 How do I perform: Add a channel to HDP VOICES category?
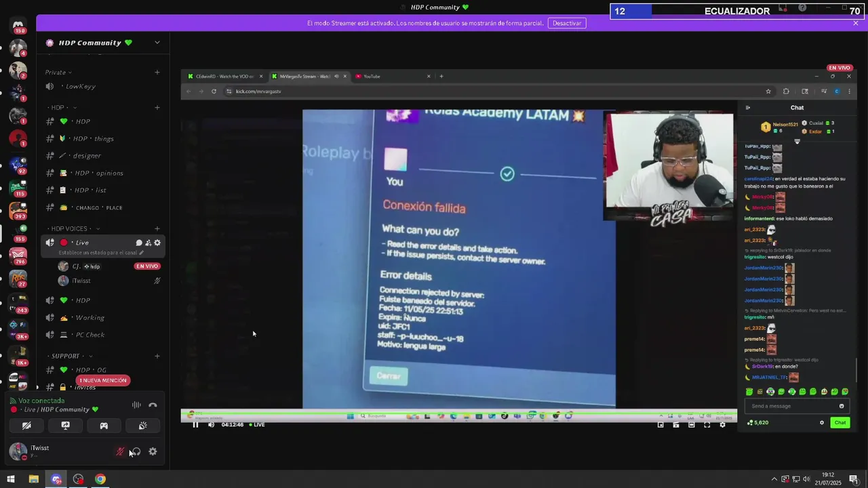(157, 229)
